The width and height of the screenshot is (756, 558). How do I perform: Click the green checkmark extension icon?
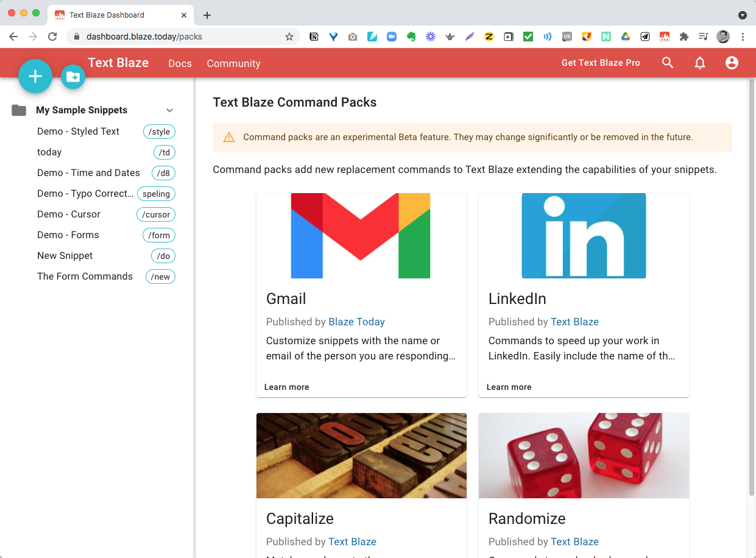528,37
